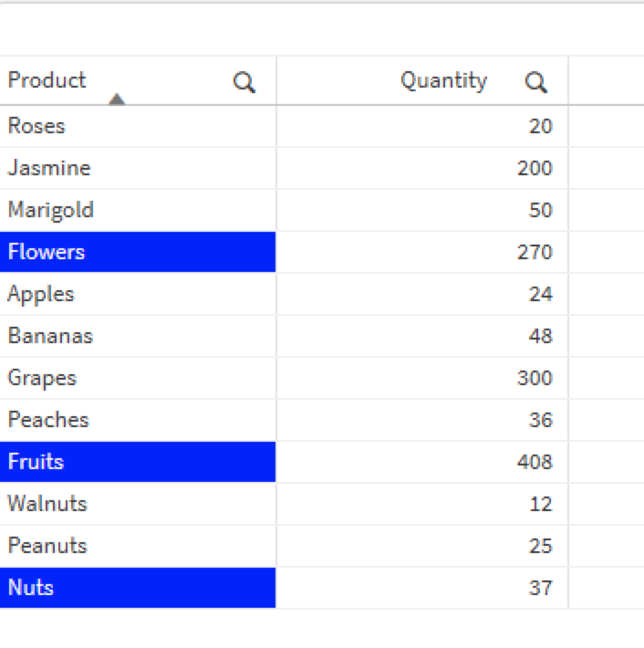Image resolution: width=644 pixels, height=648 pixels.
Task: Select the Bananas product cell
Action: pyautogui.click(x=50, y=336)
